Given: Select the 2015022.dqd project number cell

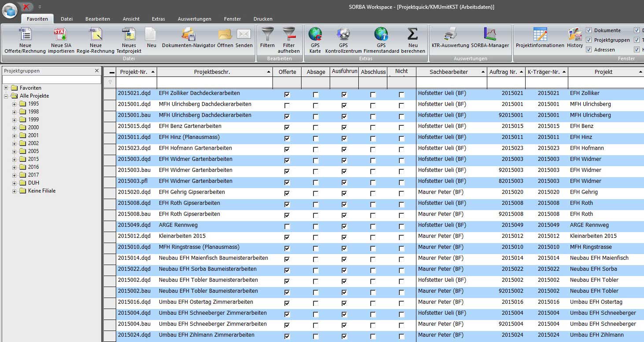Looking at the screenshot, I should pyautogui.click(x=136, y=269).
